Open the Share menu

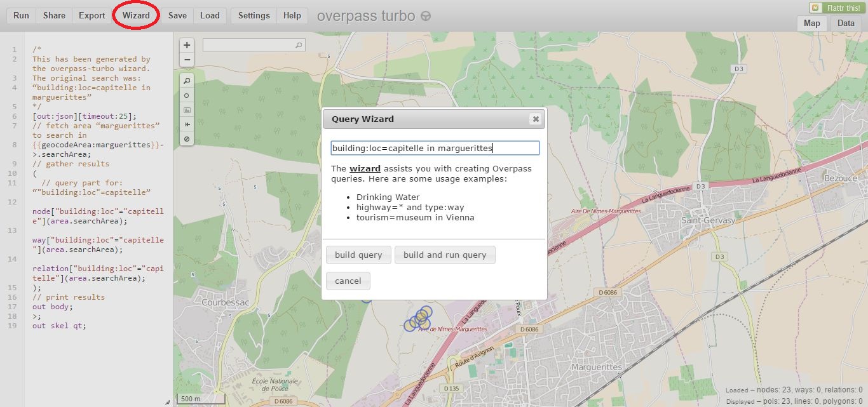pyautogui.click(x=54, y=16)
